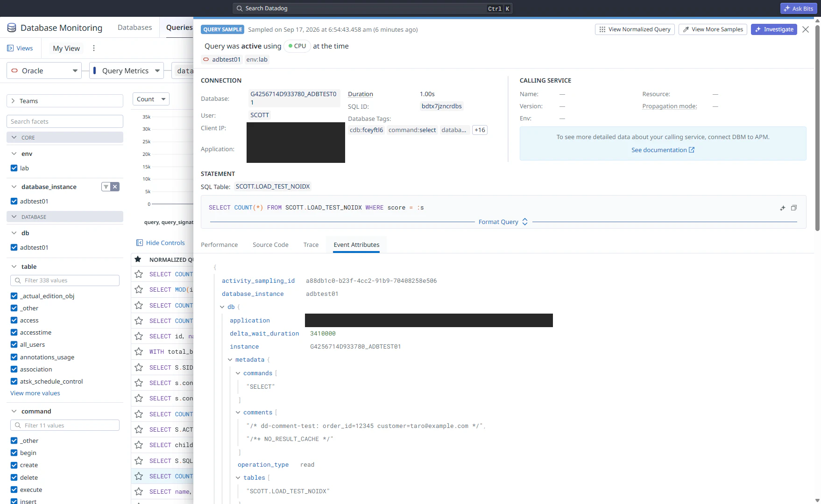Collapse the env facet
This screenshot has height=504, width=821.
pyautogui.click(x=14, y=154)
